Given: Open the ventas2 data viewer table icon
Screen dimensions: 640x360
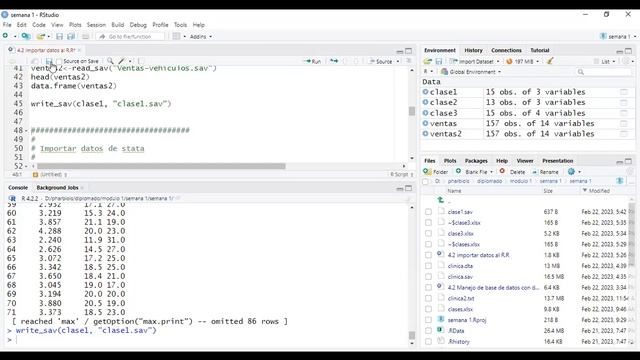Looking at the screenshot, I should 624,134.
